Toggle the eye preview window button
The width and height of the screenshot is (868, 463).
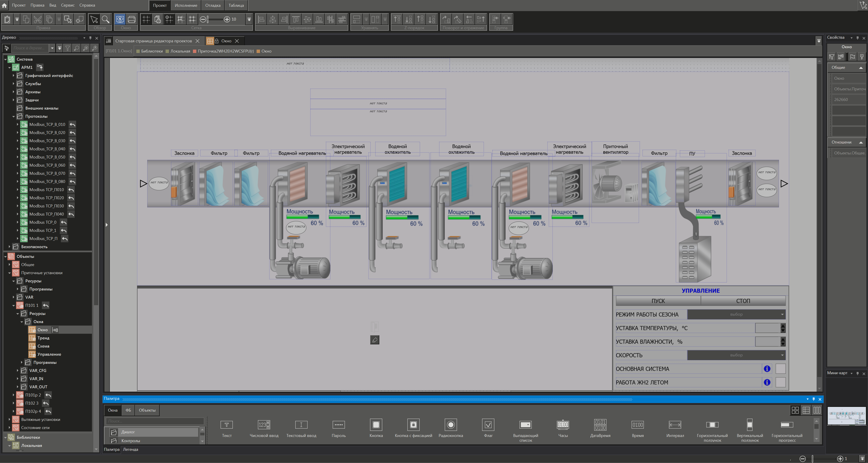click(x=120, y=19)
